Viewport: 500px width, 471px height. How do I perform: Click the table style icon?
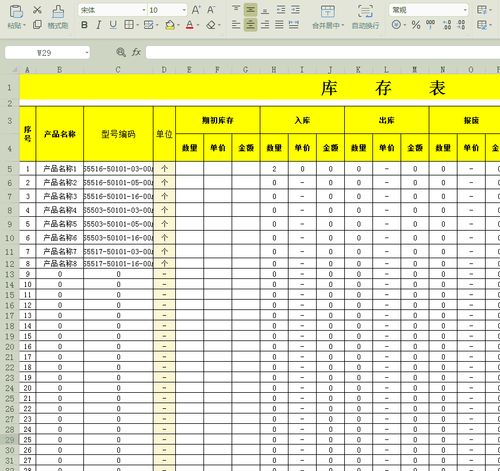pyautogui.click(x=482, y=25)
